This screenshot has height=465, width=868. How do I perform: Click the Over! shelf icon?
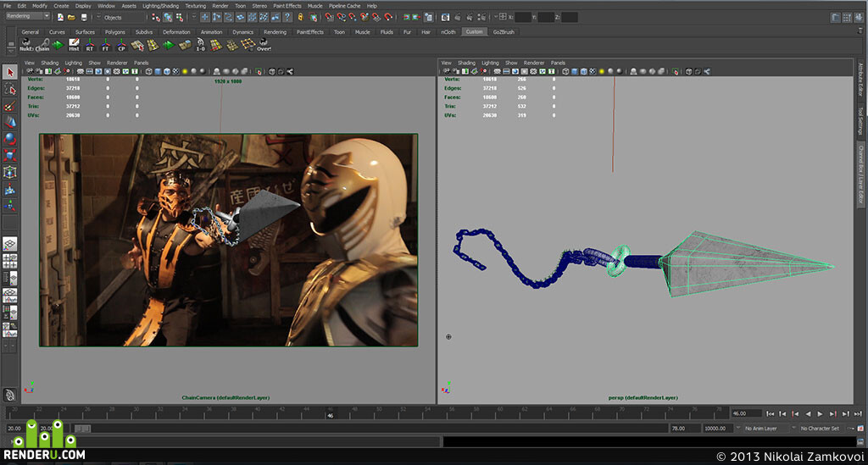click(x=264, y=45)
